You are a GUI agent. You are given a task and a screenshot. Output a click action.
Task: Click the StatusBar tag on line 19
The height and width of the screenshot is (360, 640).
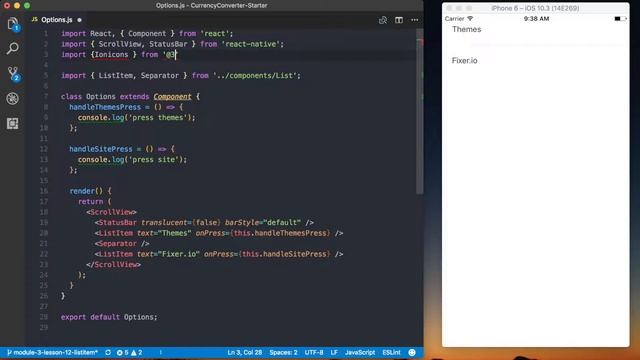click(x=118, y=222)
